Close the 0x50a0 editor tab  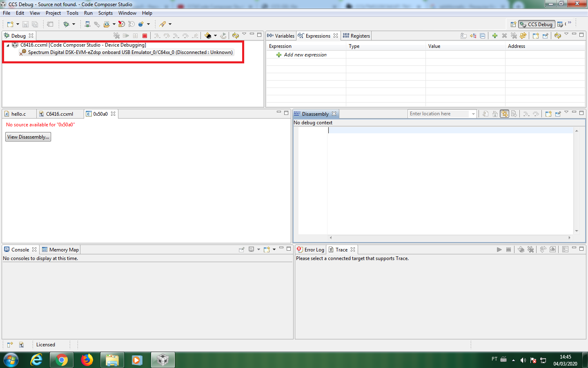(x=113, y=114)
